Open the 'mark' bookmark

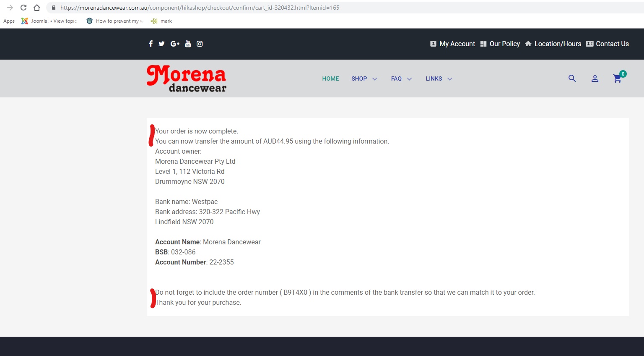click(x=161, y=21)
